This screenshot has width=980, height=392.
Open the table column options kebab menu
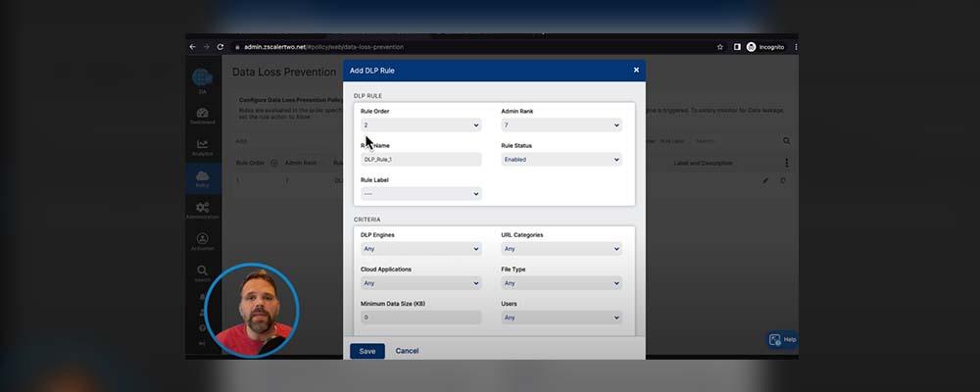(x=786, y=163)
